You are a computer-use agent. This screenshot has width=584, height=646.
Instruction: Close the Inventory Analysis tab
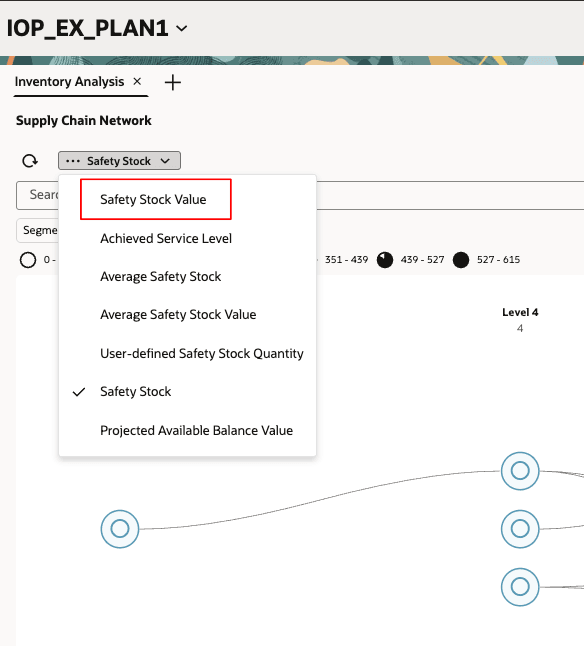137,82
